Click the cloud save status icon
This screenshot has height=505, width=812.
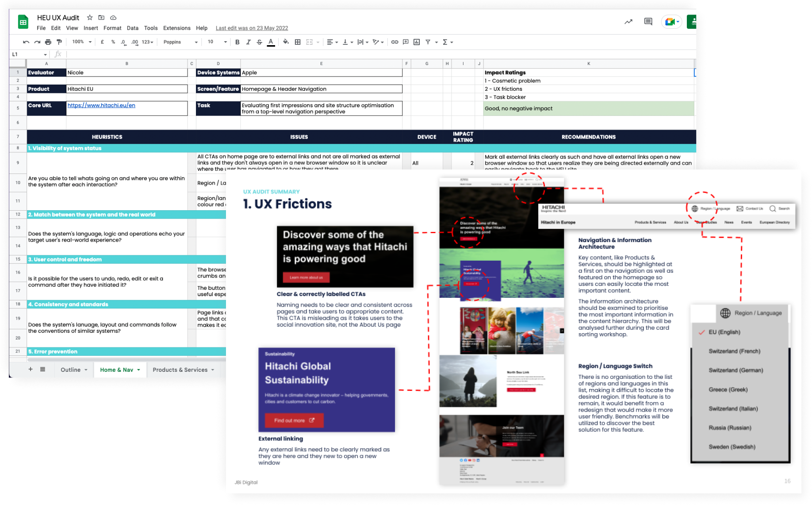[113, 18]
